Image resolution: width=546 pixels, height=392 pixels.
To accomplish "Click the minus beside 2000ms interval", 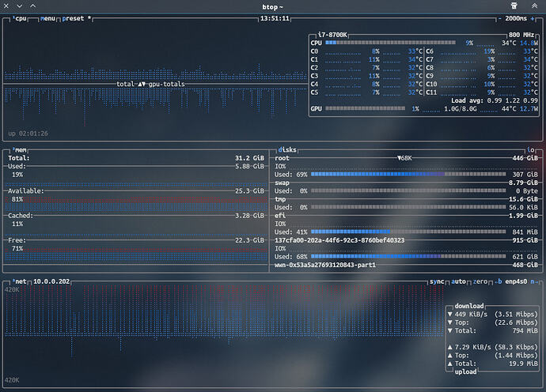I will (x=499, y=18).
